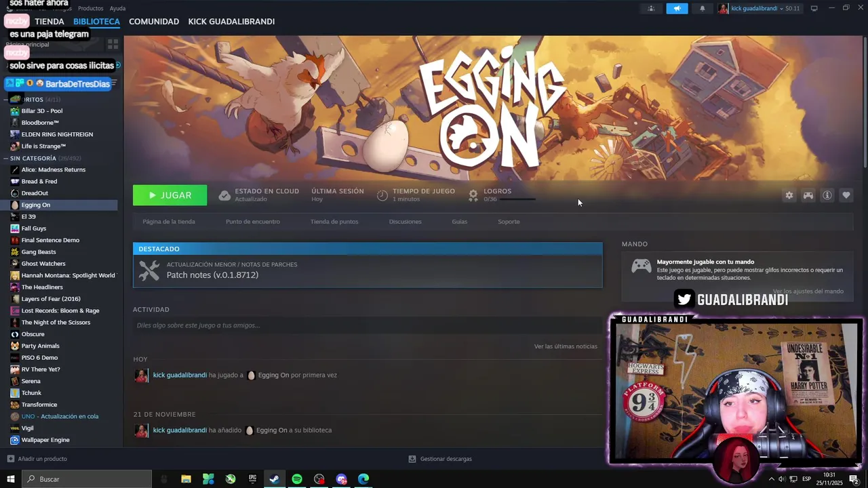Open Soporte link
868x488 pixels.
[509, 222]
